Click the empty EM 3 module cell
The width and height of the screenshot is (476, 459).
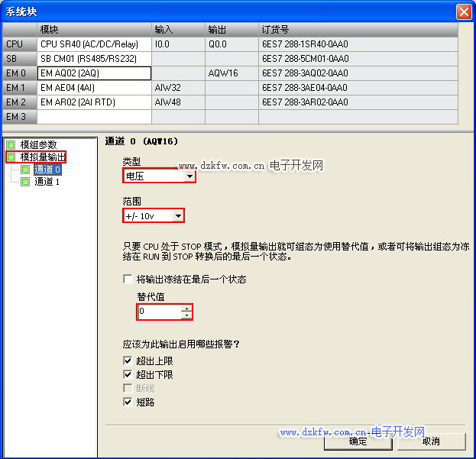[94, 117]
